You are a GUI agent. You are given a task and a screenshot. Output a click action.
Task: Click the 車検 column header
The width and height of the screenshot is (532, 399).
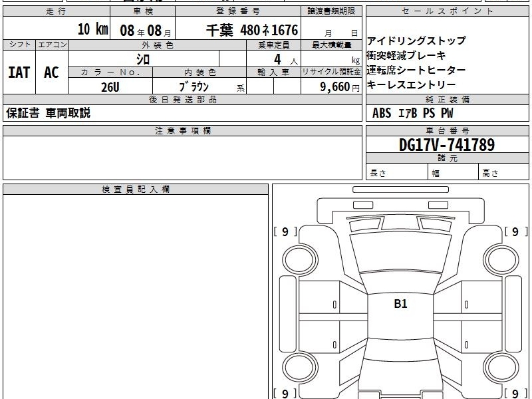(143, 11)
